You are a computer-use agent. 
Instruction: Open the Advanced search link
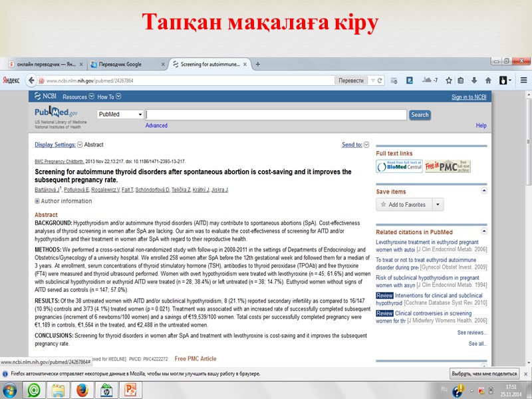pyautogui.click(x=156, y=126)
